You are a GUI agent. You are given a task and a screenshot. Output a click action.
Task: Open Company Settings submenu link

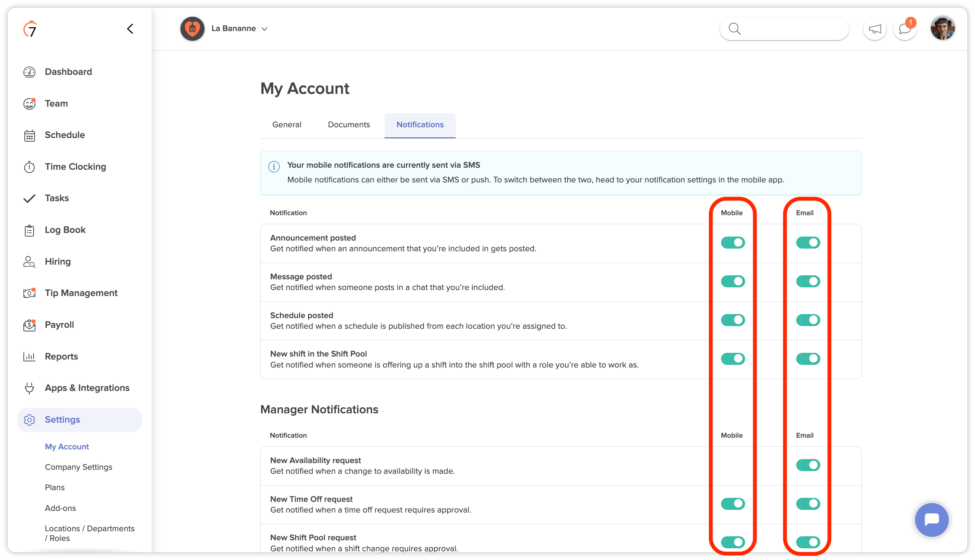(x=78, y=467)
